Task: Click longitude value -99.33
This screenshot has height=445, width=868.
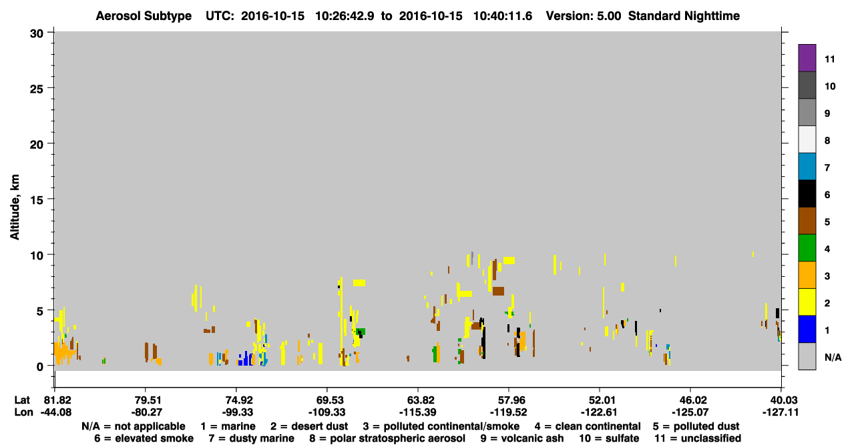Action: (236, 412)
